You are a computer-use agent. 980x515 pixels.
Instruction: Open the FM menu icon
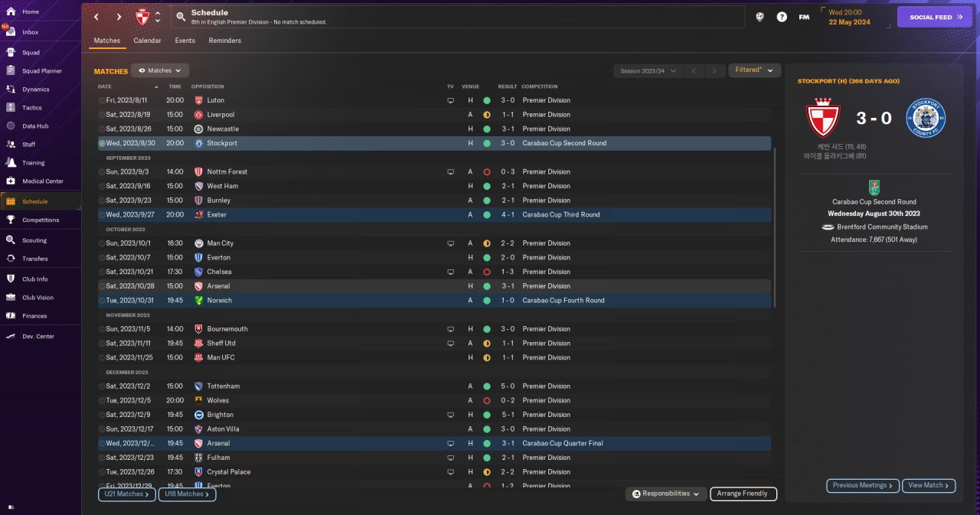pyautogui.click(x=804, y=17)
